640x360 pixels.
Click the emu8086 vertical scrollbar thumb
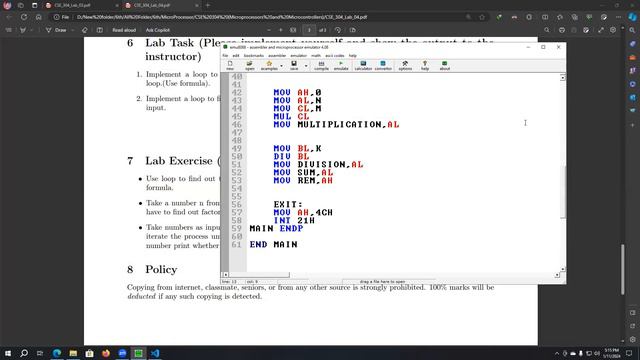click(x=562, y=192)
